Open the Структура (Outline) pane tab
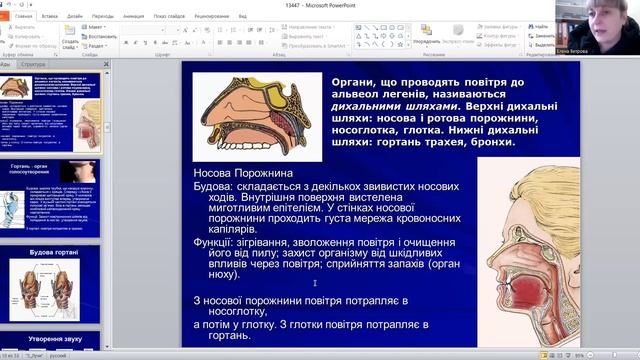 pyautogui.click(x=33, y=64)
